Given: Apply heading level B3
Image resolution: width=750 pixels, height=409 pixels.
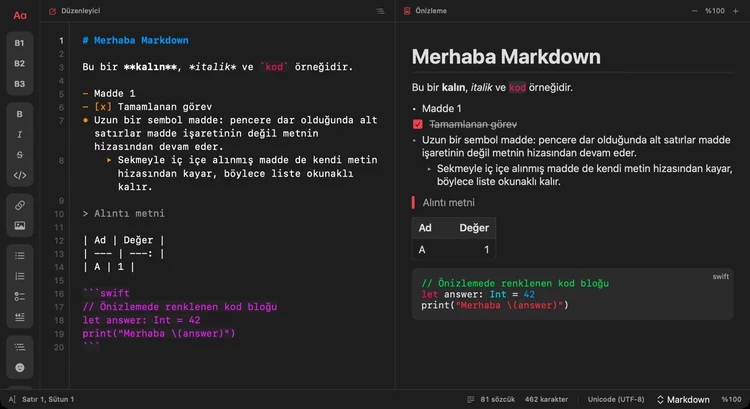Looking at the screenshot, I should [x=20, y=84].
